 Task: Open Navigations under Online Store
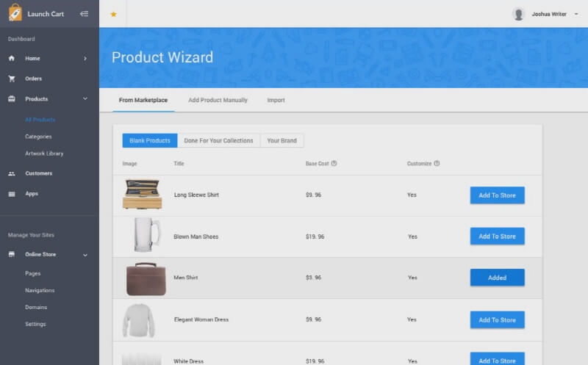pyautogui.click(x=40, y=290)
